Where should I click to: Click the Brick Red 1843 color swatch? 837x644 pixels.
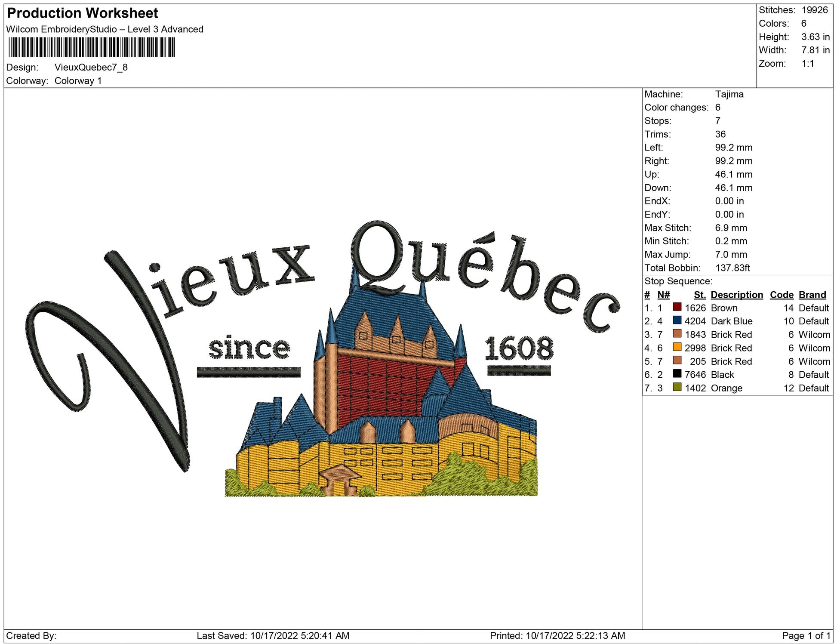(x=677, y=334)
